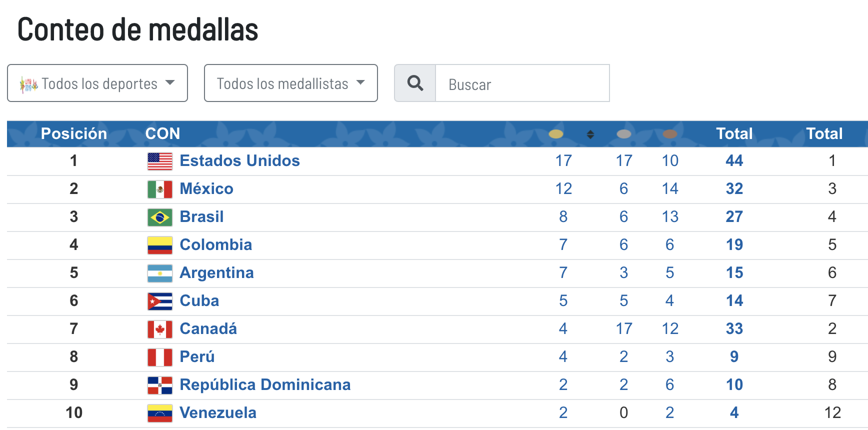Click the Total column header

pos(734,134)
